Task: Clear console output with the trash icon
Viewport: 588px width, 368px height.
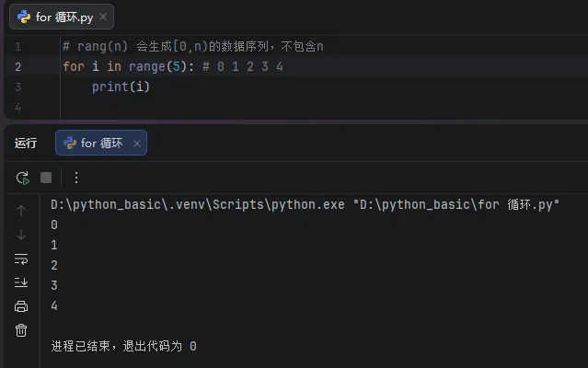Action: pyautogui.click(x=21, y=330)
